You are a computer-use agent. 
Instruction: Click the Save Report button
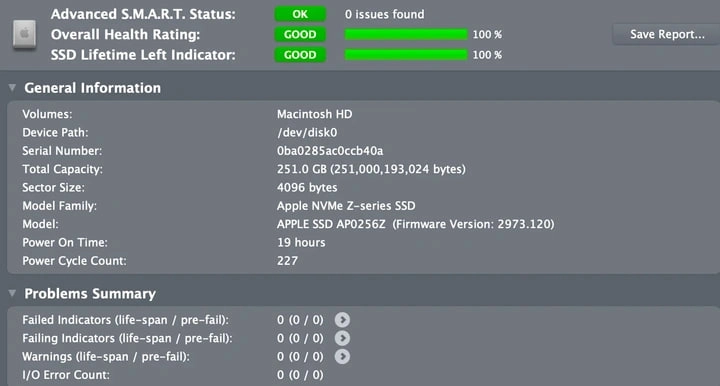666,34
